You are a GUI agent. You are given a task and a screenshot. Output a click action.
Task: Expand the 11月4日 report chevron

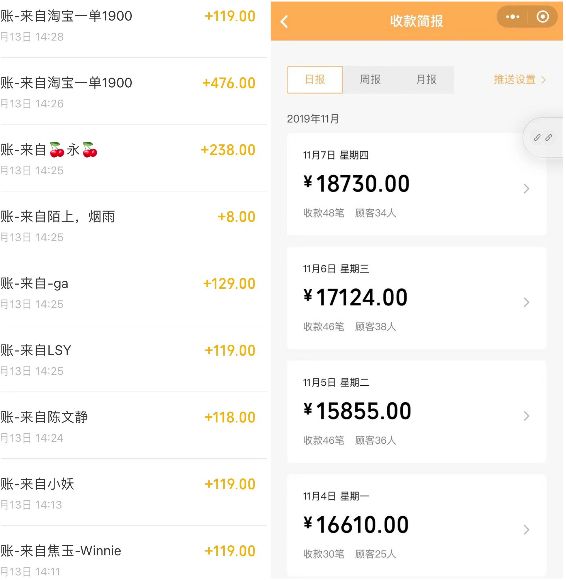[x=526, y=529]
